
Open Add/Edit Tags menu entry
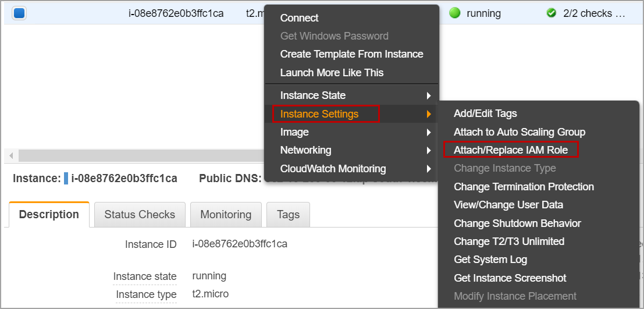[485, 113]
